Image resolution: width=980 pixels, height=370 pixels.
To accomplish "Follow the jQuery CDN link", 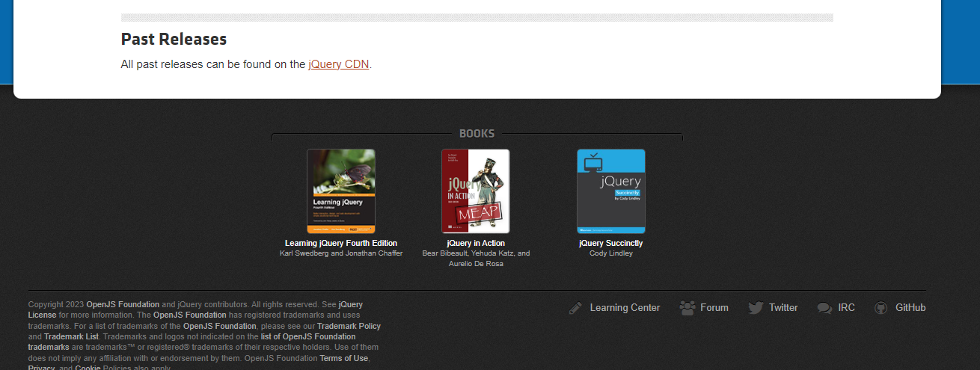I will click(339, 64).
